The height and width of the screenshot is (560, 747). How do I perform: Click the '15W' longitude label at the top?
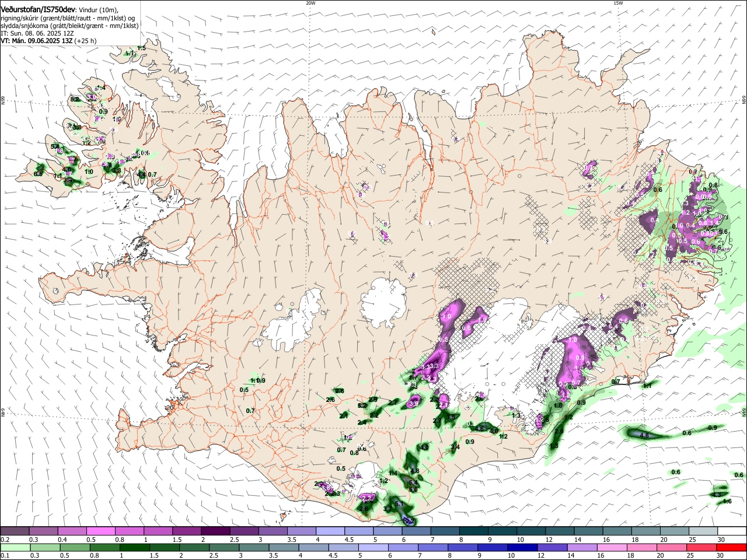point(618,3)
